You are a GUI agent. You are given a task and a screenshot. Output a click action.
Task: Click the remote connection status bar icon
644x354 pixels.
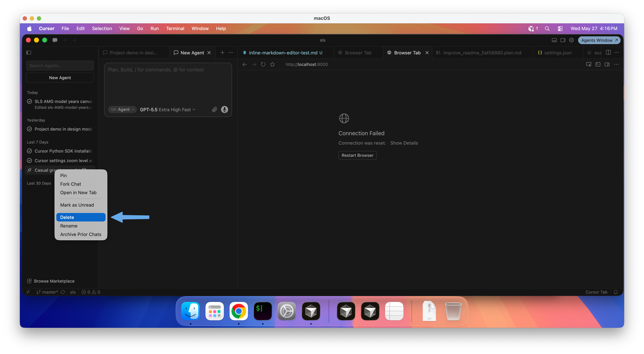[x=28, y=292]
